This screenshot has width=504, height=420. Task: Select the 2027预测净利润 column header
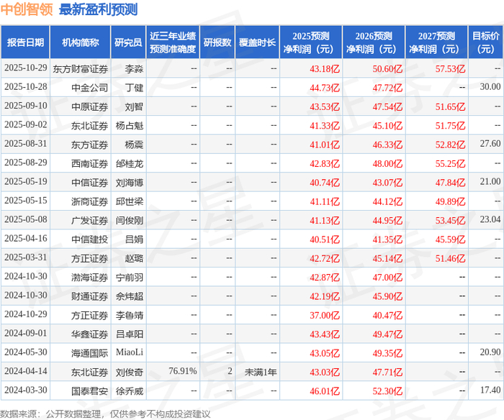point(436,42)
